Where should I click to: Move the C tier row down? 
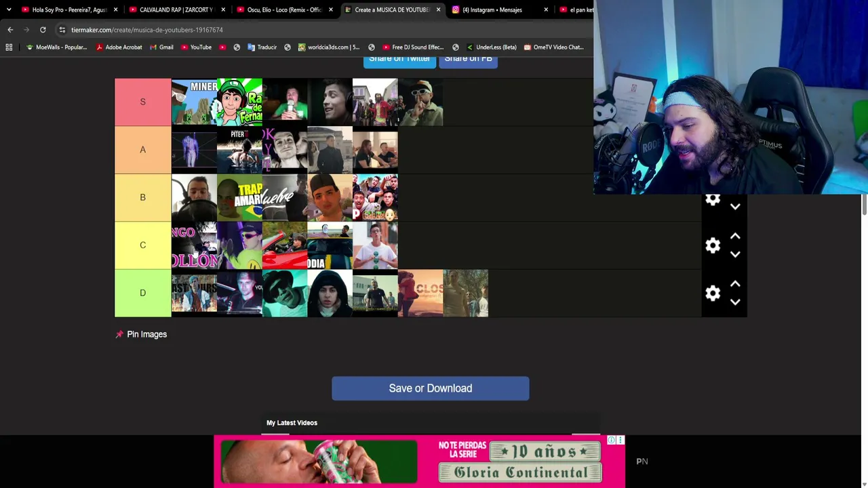click(735, 254)
